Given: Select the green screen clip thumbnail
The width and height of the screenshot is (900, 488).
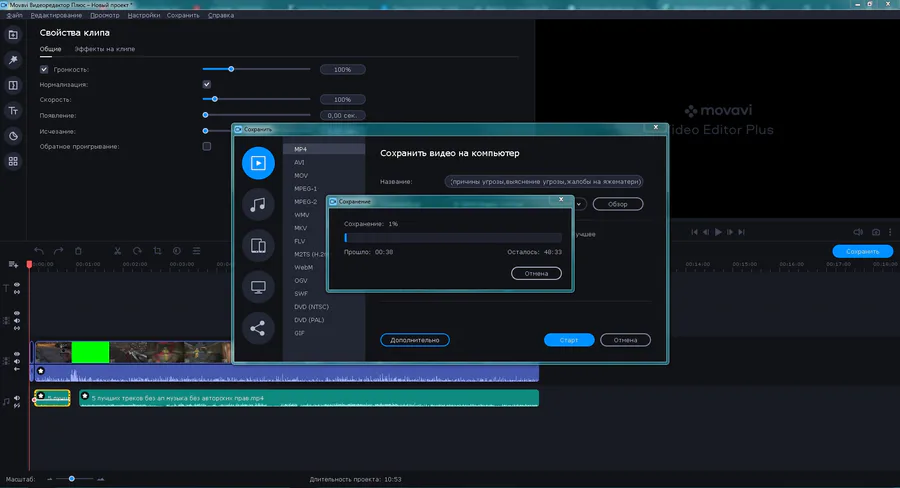Looking at the screenshot, I should (90, 353).
